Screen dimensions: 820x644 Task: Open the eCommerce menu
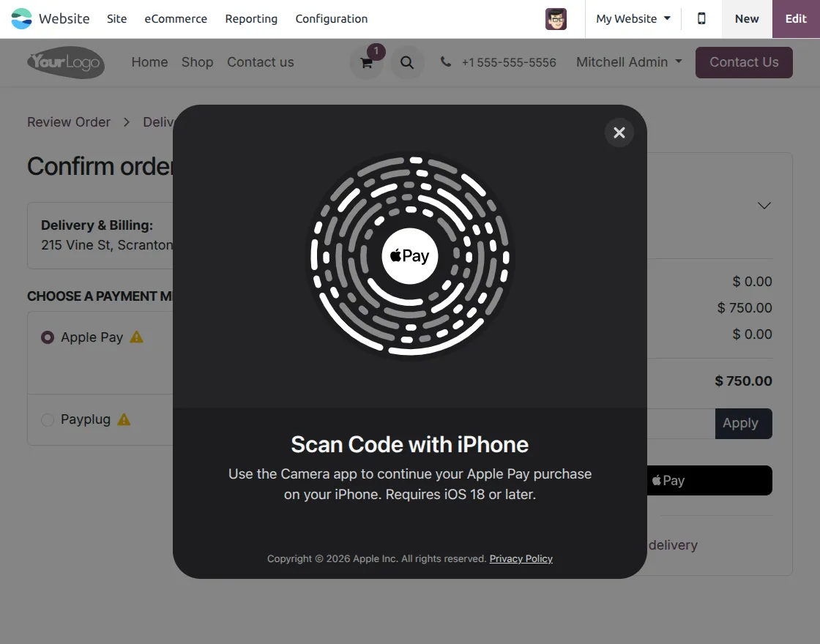(x=176, y=18)
